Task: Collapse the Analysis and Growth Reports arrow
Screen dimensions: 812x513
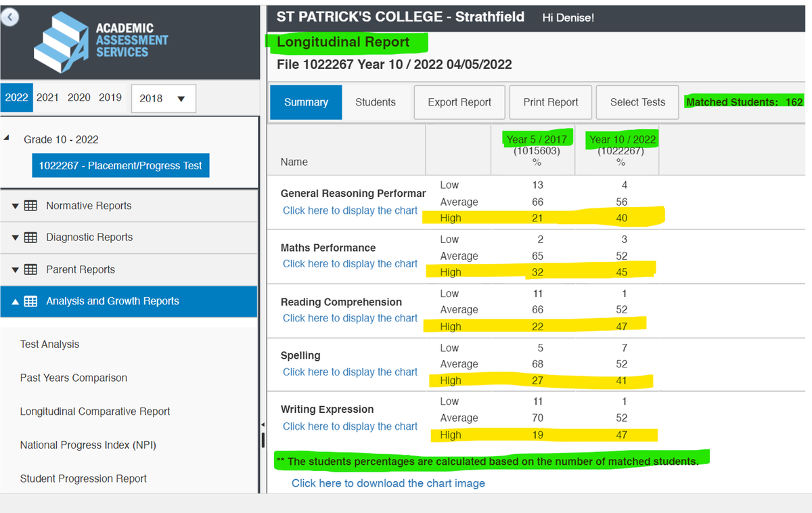Action: (15, 301)
